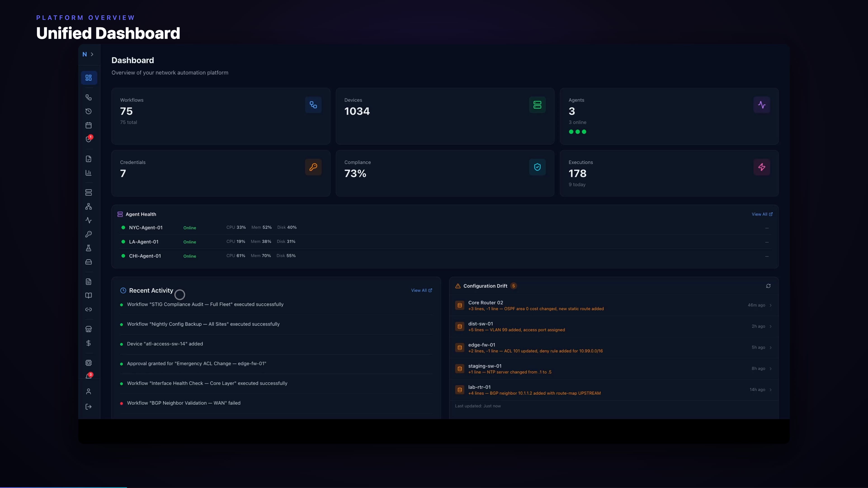
Task: Click the Compliance 73% stat card
Action: pyautogui.click(x=445, y=173)
